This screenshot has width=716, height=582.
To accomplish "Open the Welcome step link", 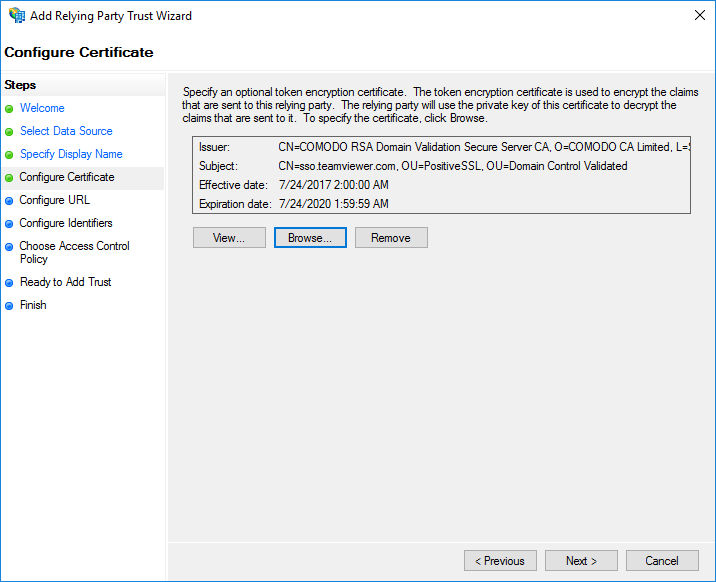I will click(42, 108).
